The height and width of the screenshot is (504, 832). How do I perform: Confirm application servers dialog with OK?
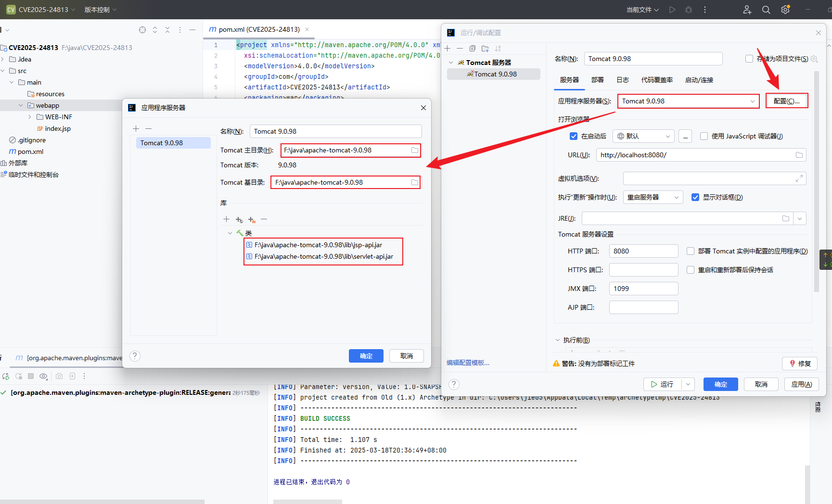click(366, 356)
